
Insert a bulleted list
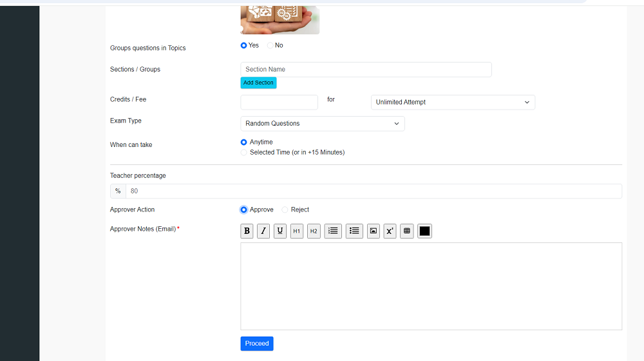354,231
